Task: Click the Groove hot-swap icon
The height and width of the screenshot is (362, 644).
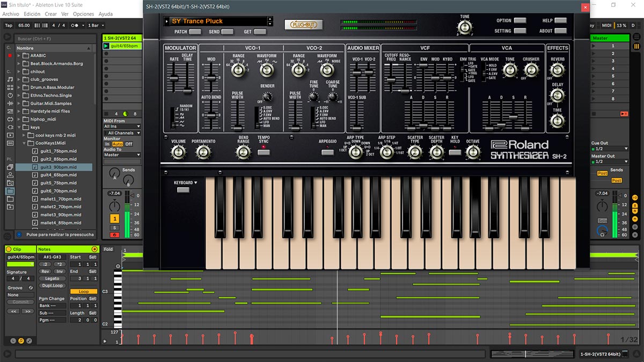Action: click(x=31, y=287)
